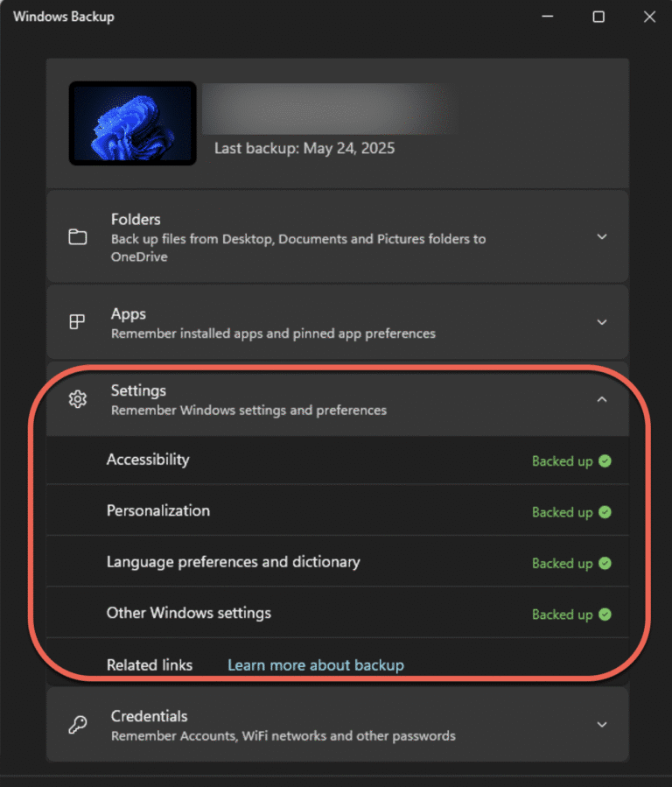The width and height of the screenshot is (672, 787).
Task: Expand the Credentials section chevron
Action: [602, 725]
